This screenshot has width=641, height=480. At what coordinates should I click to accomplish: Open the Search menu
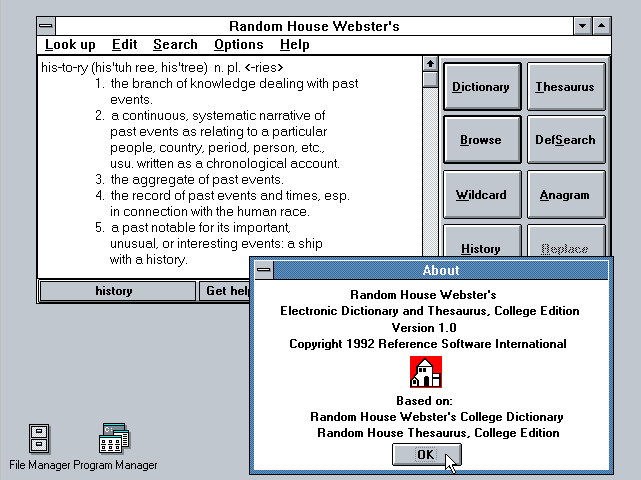(x=175, y=45)
